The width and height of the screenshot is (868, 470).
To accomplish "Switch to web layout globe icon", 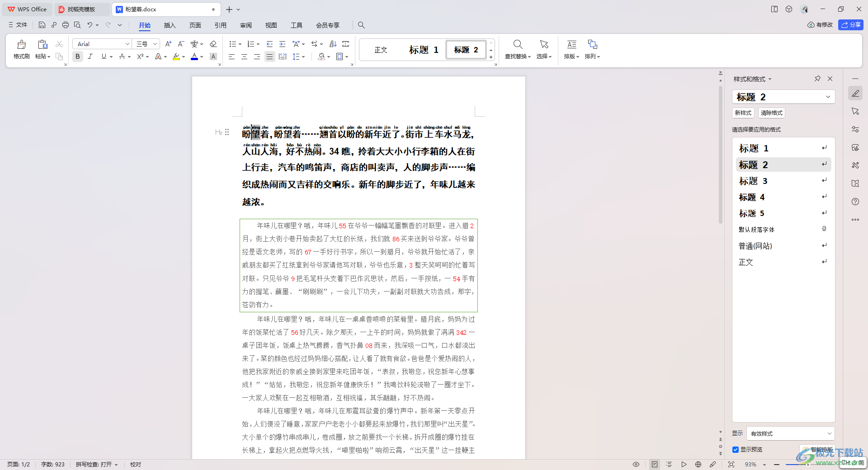I will [698, 464].
